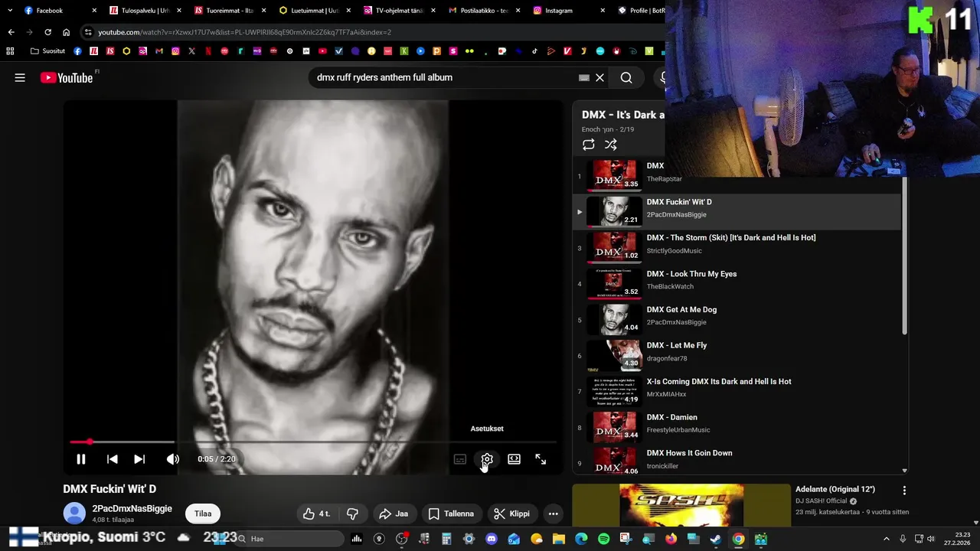
Task: Play 'DMX - Look Thru My Eyes'
Action: [x=691, y=274]
